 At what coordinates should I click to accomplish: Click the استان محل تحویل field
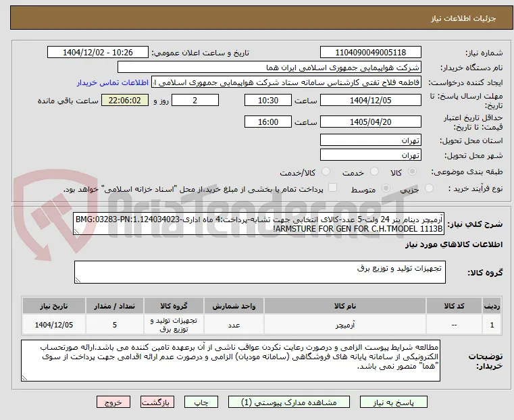pos(370,140)
